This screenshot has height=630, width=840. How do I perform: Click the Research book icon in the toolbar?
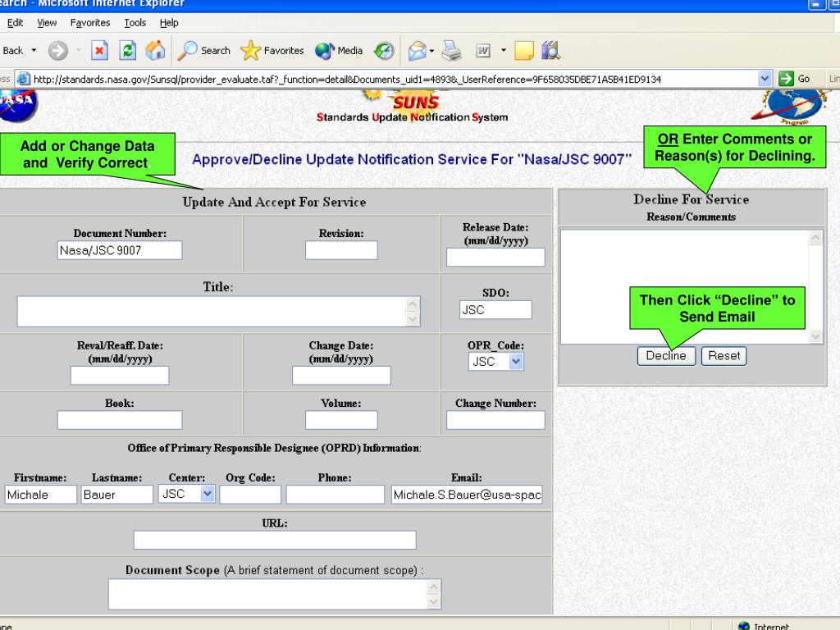(550, 51)
